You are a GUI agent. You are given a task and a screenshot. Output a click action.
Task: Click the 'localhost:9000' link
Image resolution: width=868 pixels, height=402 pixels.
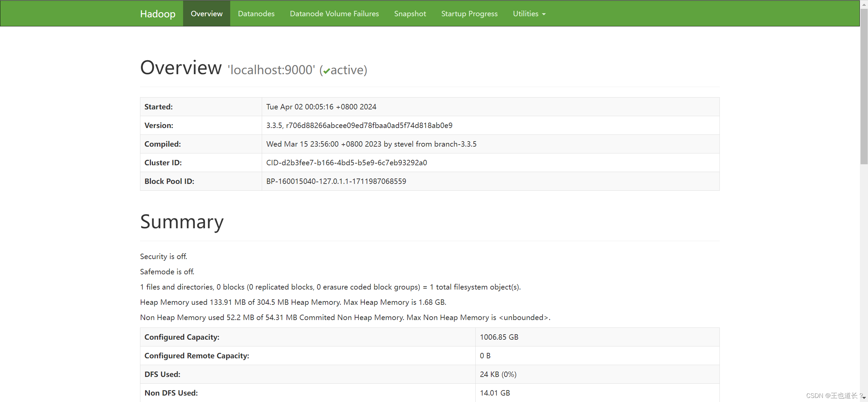pyautogui.click(x=271, y=70)
